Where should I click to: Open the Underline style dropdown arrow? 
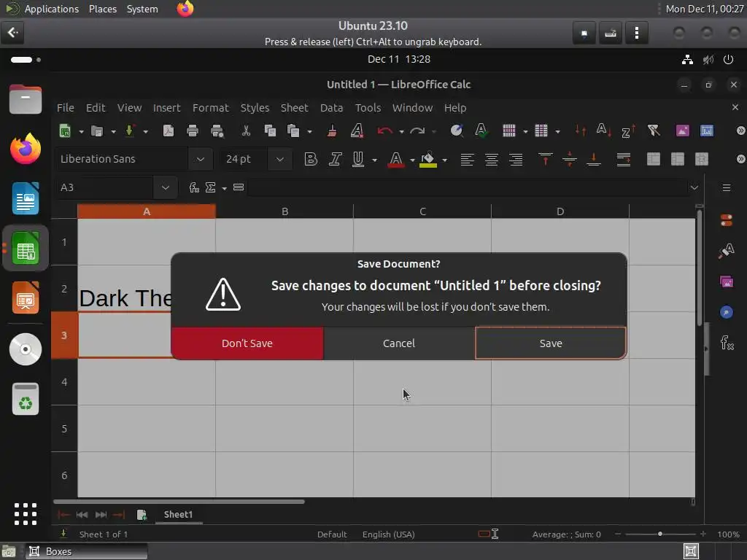tap(374, 160)
